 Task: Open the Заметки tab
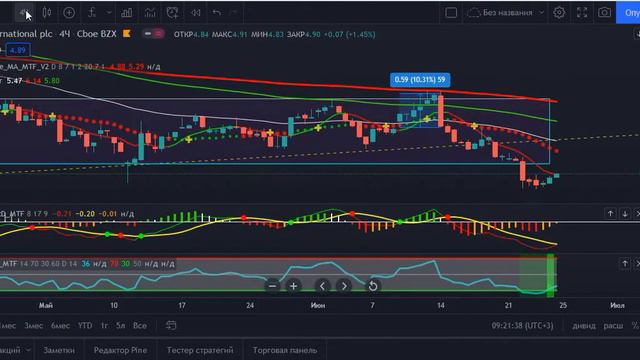point(59,350)
